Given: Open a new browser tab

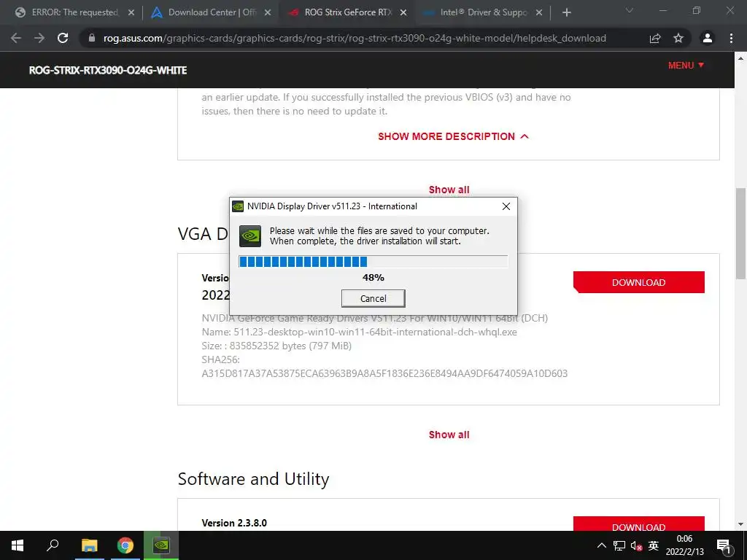Looking at the screenshot, I should (x=566, y=12).
